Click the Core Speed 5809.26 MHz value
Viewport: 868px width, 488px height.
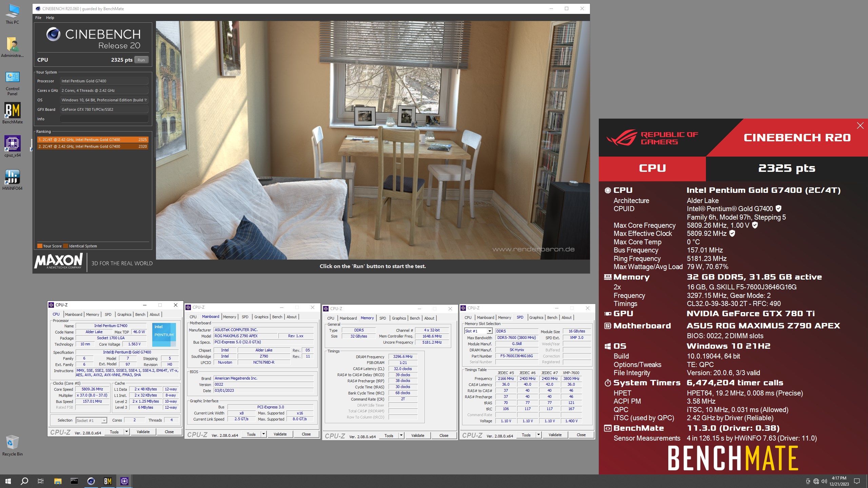[92, 389]
